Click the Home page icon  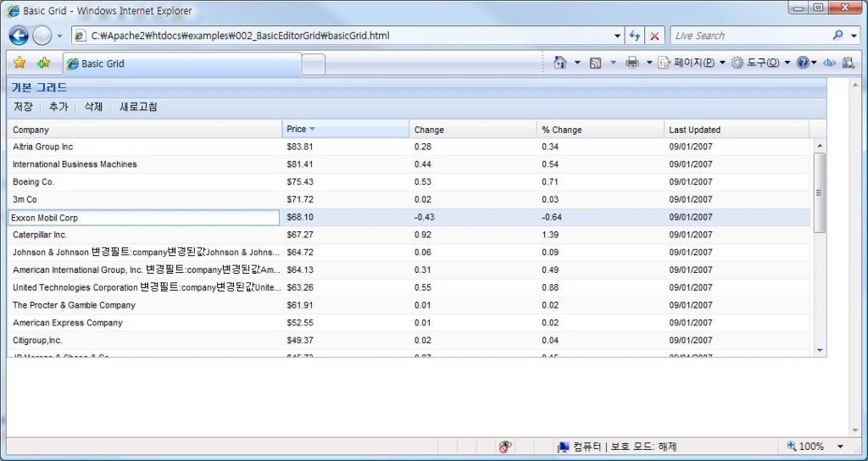tap(560, 63)
